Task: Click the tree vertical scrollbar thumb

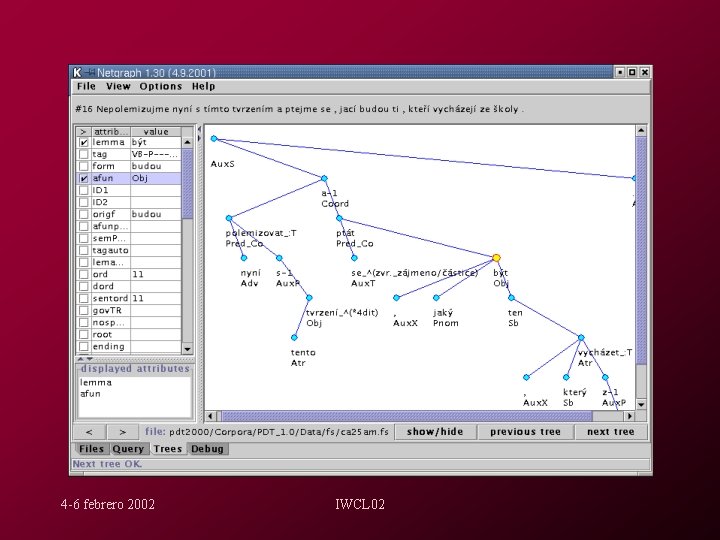Action: click(x=641, y=250)
